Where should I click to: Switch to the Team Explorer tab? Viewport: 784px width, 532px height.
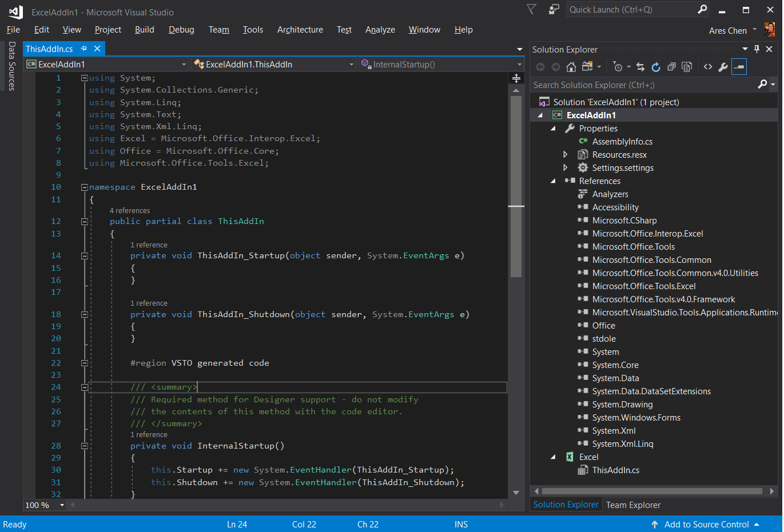click(x=633, y=505)
